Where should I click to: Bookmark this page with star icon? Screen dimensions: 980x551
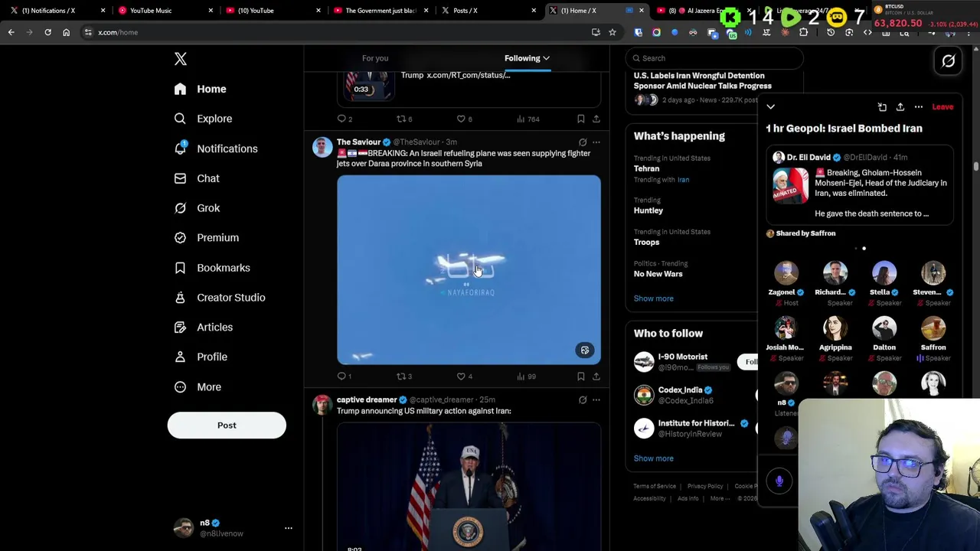coord(612,32)
